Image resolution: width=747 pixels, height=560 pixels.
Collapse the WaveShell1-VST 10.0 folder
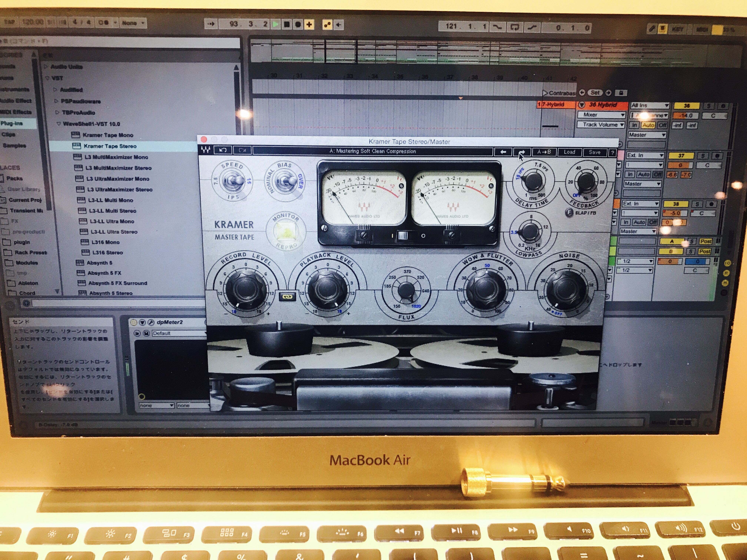[59, 124]
